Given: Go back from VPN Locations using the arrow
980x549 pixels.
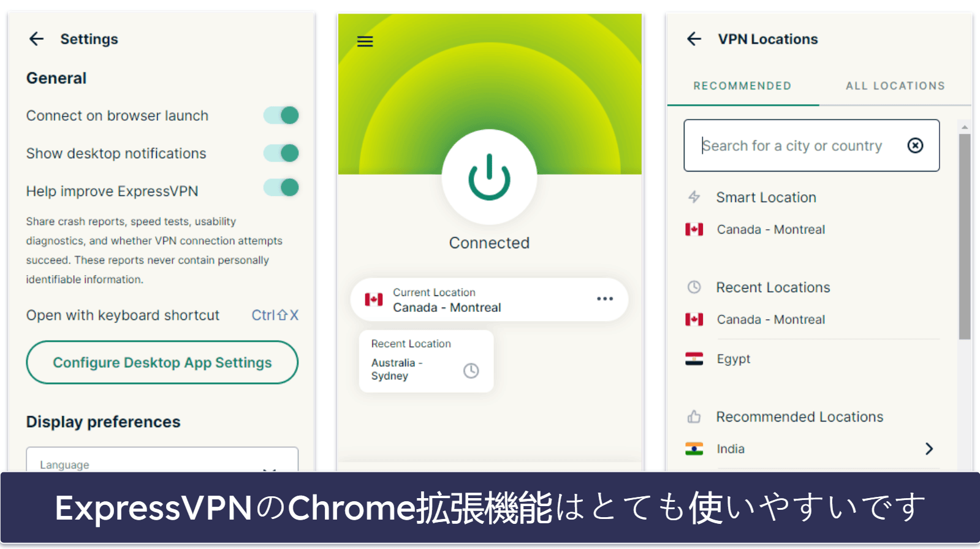Looking at the screenshot, I should pos(694,39).
